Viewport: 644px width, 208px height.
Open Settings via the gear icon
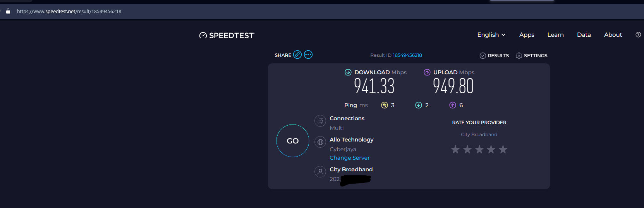tap(519, 56)
